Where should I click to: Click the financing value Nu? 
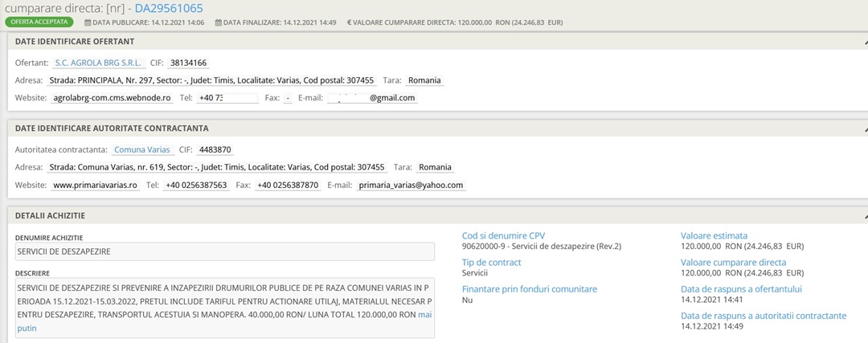[x=467, y=300]
